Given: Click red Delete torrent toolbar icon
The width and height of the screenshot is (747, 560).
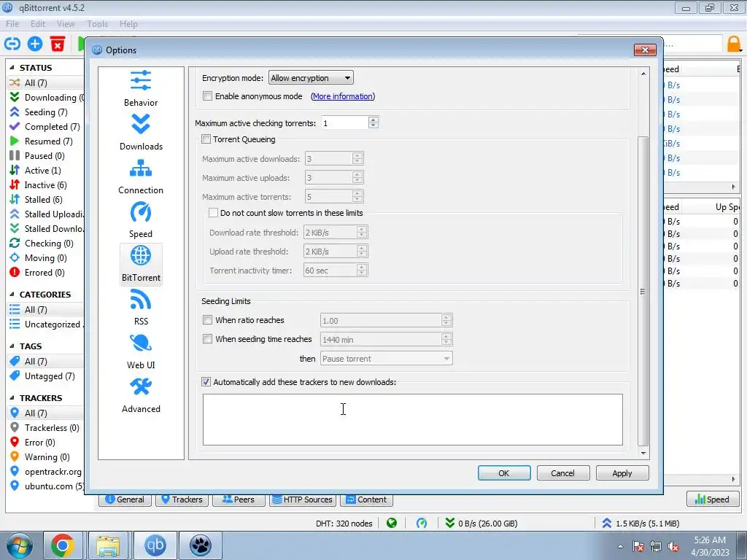Looking at the screenshot, I should click(58, 44).
